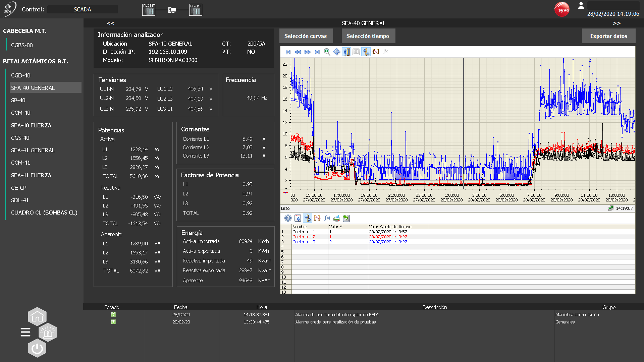Open the alarms hexagon icon
Image resolution: width=644 pixels, height=362 pixels.
click(x=48, y=333)
